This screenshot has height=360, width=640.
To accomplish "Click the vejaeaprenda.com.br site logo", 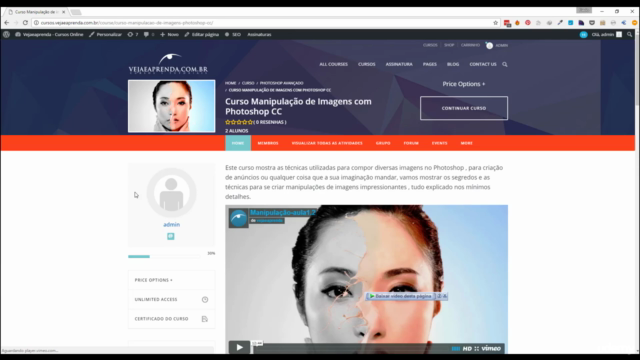I will [168, 64].
